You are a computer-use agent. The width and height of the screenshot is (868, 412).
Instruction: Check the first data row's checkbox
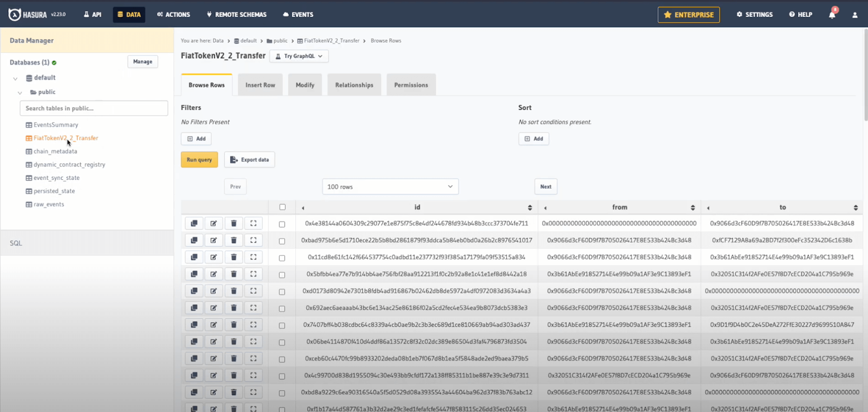pyautogui.click(x=282, y=223)
